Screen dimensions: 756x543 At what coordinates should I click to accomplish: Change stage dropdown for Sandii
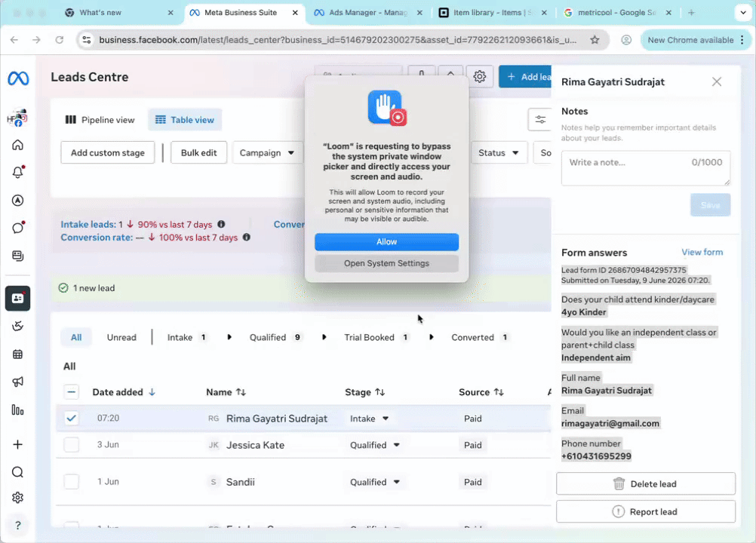[375, 483]
